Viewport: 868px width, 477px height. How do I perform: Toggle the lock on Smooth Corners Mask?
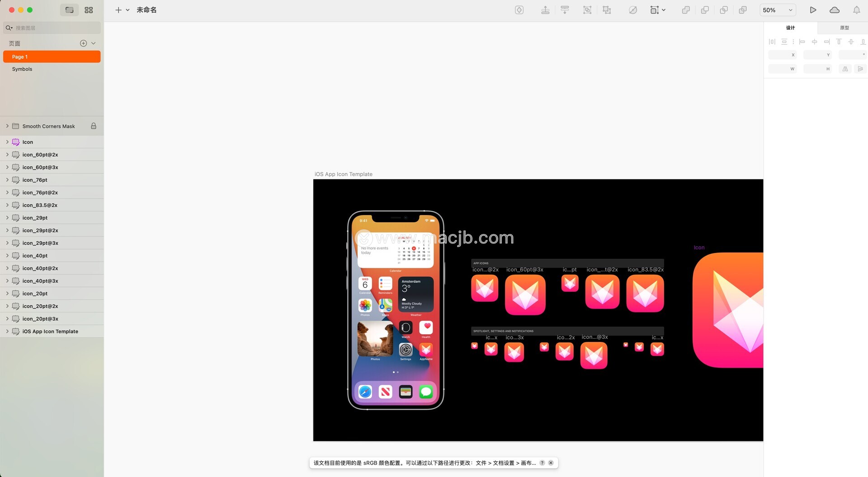(94, 126)
